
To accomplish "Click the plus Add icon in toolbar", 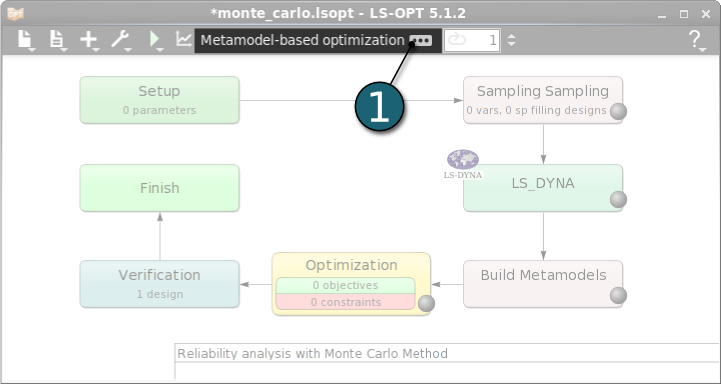I will click(x=89, y=40).
